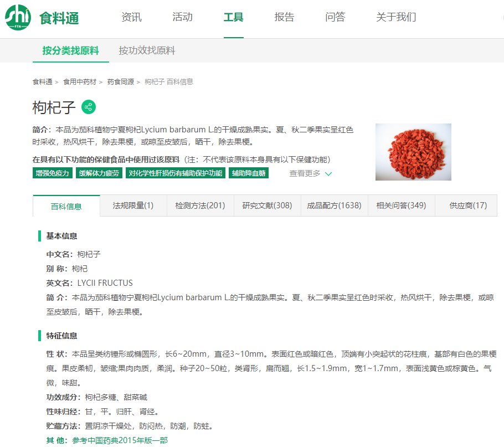
Task: Open the 活动 menu item
Action: [182, 17]
